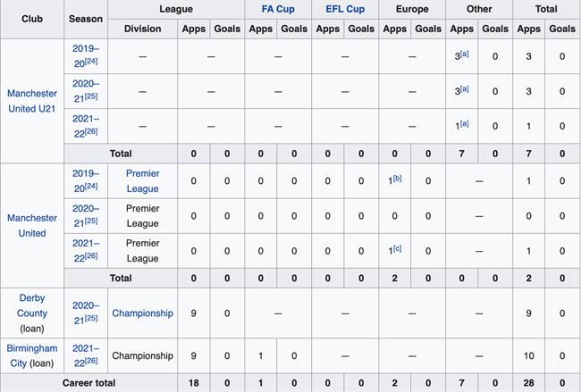This screenshot has width=581, height=392.
Task: Open the FA Cup header link
Action: click(277, 10)
